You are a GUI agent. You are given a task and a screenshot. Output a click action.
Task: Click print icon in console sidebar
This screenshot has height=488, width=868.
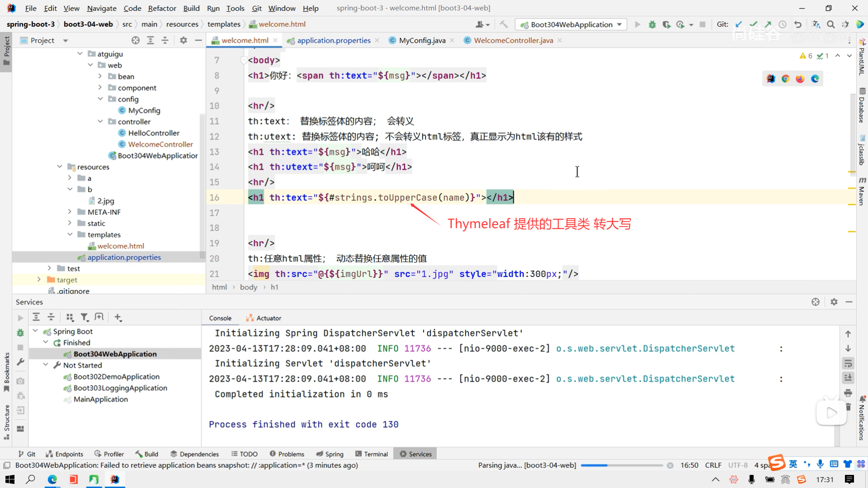click(x=848, y=393)
